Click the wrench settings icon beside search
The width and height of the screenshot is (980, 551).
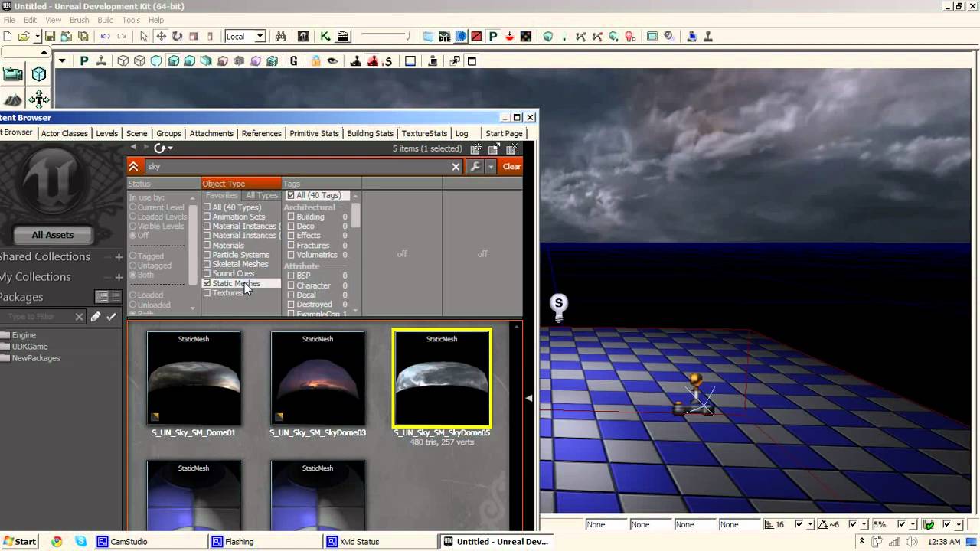(475, 166)
